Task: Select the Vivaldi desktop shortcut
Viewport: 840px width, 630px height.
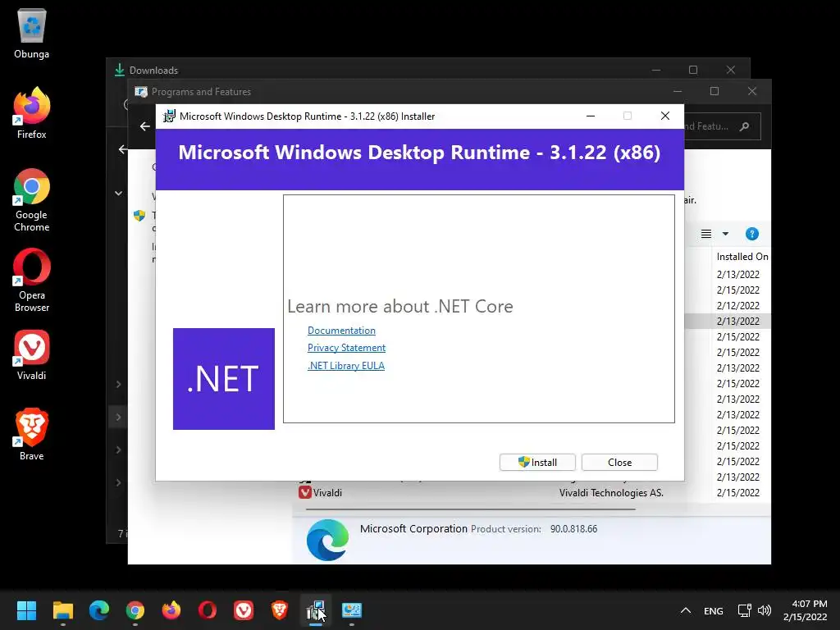Action: (32, 355)
